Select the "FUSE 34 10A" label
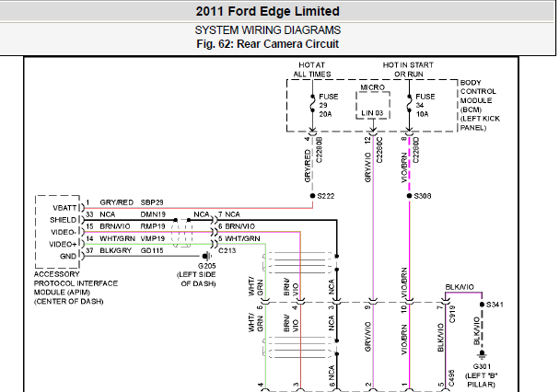This screenshot has width=559, height=392. point(425,105)
